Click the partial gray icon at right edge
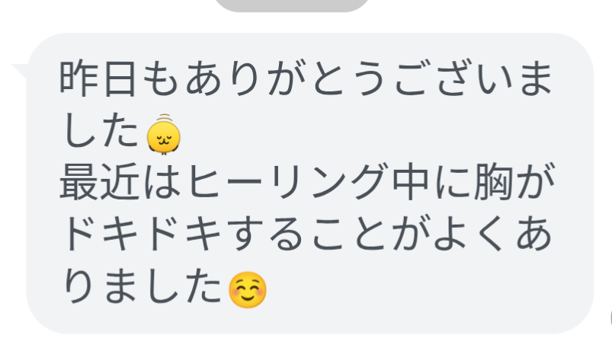612x364 pixels. (x=610, y=318)
